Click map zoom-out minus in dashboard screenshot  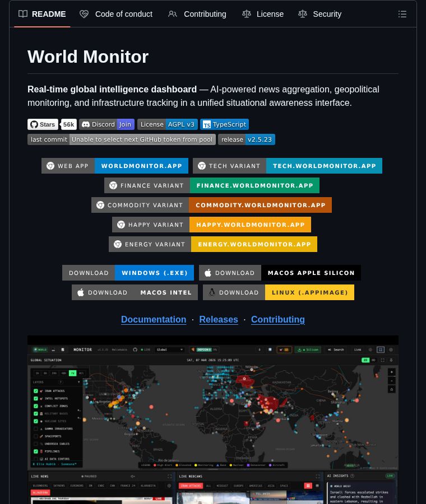tap(392, 381)
